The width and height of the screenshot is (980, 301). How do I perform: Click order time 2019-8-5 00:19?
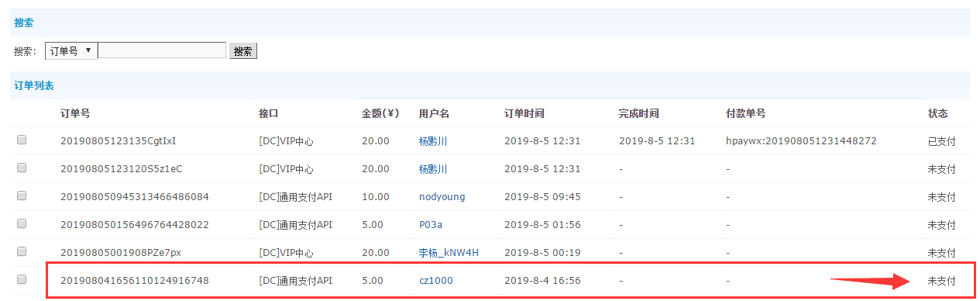(543, 253)
